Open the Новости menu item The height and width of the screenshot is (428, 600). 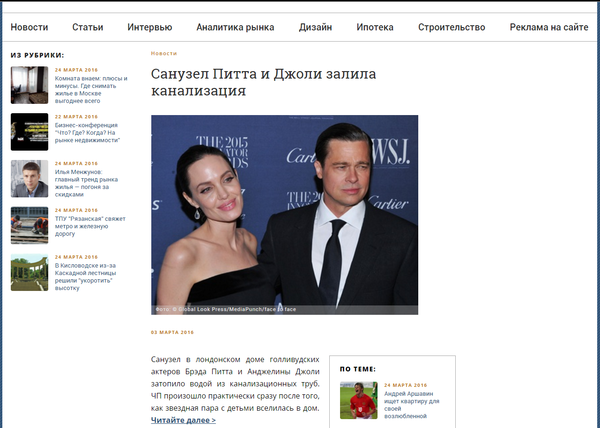pos(29,27)
